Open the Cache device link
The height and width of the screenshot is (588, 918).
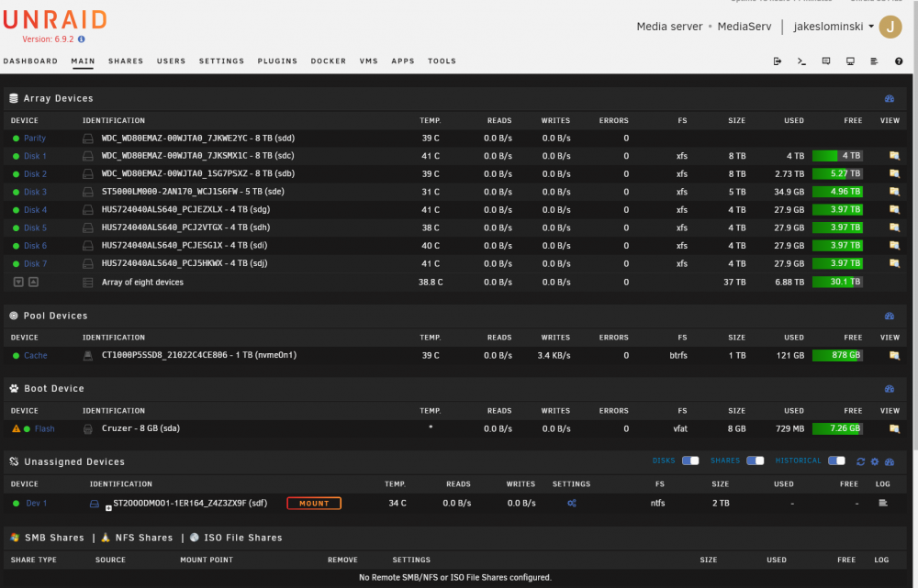[x=35, y=355]
